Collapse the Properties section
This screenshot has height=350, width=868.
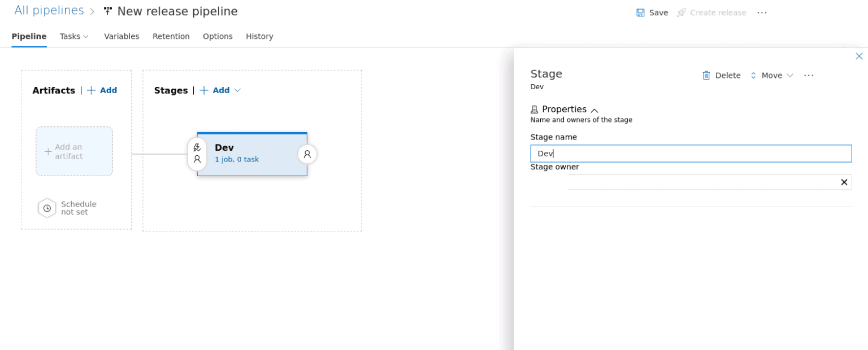point(594,110)
